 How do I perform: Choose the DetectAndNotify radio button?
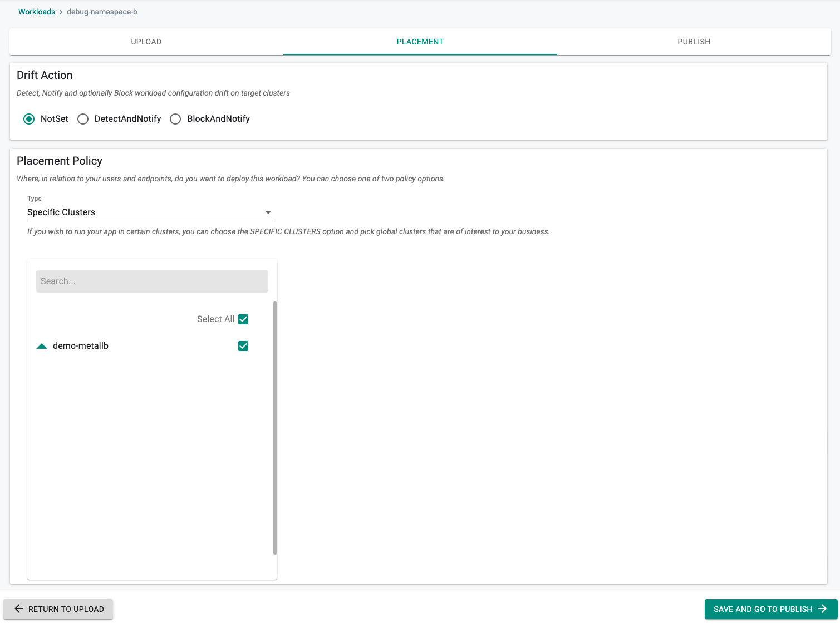click(83, 119)
